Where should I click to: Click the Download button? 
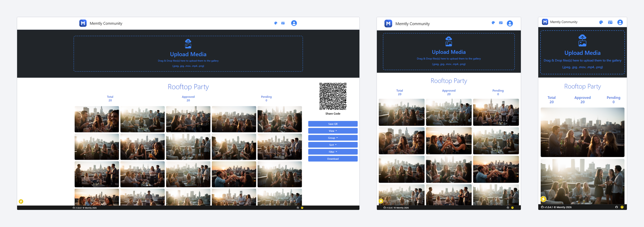[x=333, y=159]
